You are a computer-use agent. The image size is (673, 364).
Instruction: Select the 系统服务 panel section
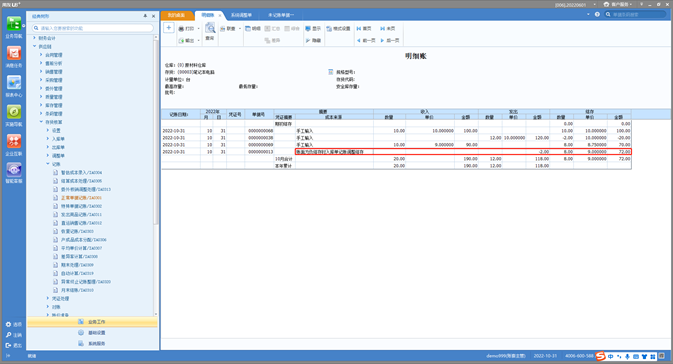click(92, 343)
